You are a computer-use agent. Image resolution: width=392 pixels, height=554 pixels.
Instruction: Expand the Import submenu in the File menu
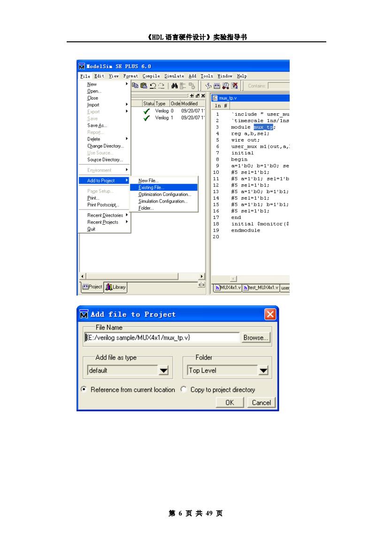tap(127, 105)
